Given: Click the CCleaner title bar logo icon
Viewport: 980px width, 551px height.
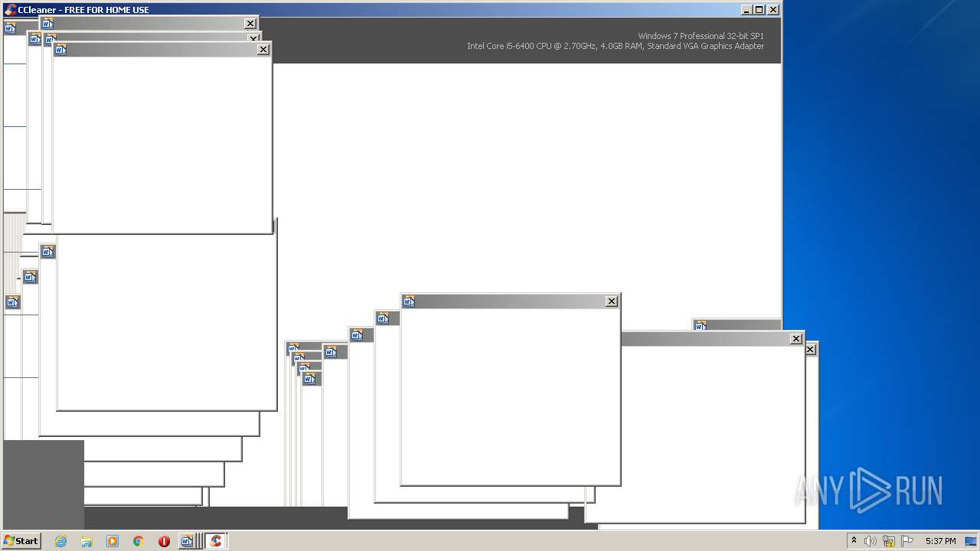Looking at the screenshot, I should pyautogui.click(x=10, y=10).
